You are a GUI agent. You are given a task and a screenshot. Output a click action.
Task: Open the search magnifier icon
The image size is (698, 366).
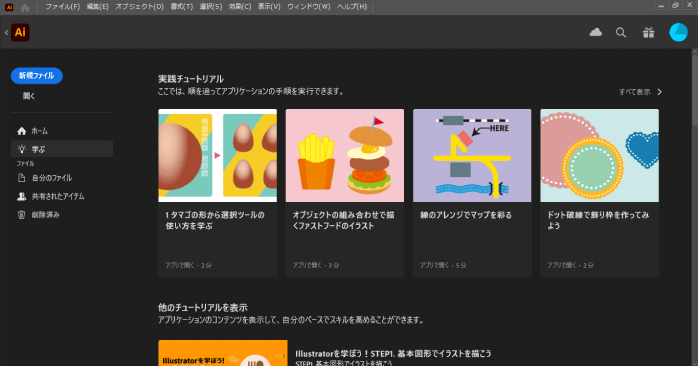[x=621, y=33]
